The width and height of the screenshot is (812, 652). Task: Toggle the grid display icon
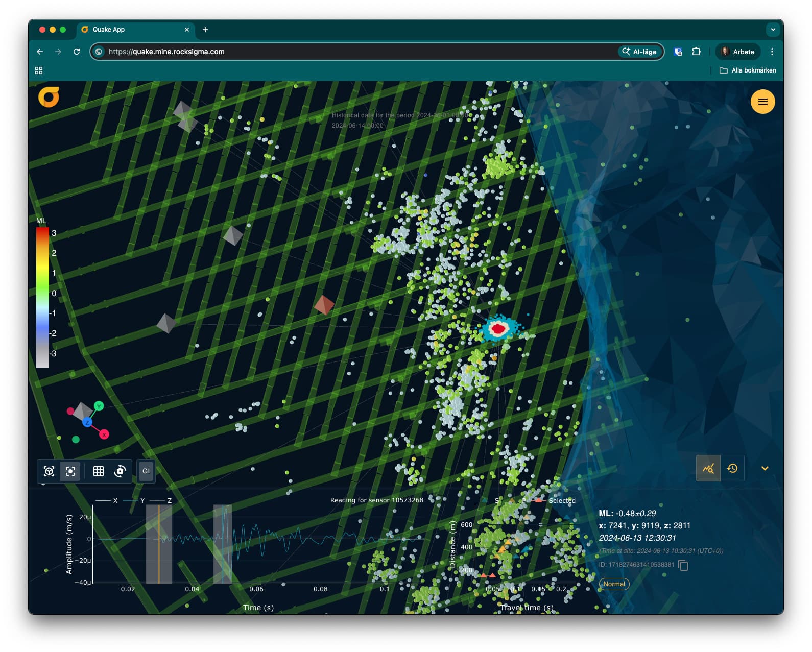[99, 471]
